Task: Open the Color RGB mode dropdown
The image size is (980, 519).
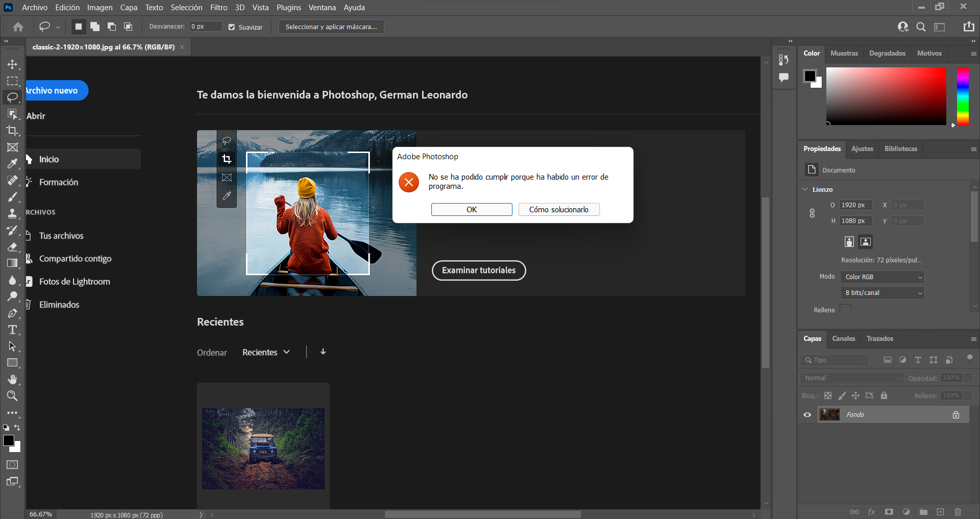Action: [x=882, y=277]
